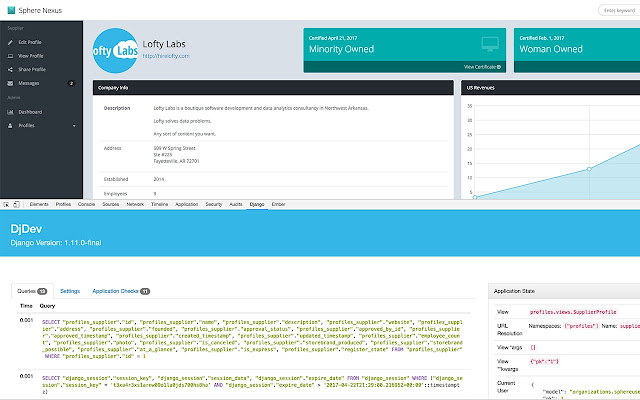640x400 pixels.
Task: Click the profiles.views.SupplierProfile view value
Action: point(573,312)
